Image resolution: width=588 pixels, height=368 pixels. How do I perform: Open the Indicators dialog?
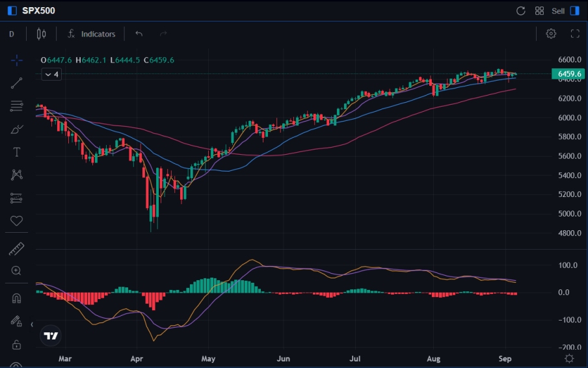click(x=91, y=34)
